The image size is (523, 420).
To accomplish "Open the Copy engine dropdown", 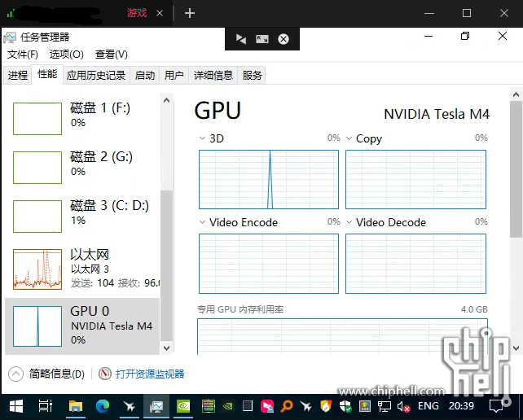I will (x=349, y=138).
